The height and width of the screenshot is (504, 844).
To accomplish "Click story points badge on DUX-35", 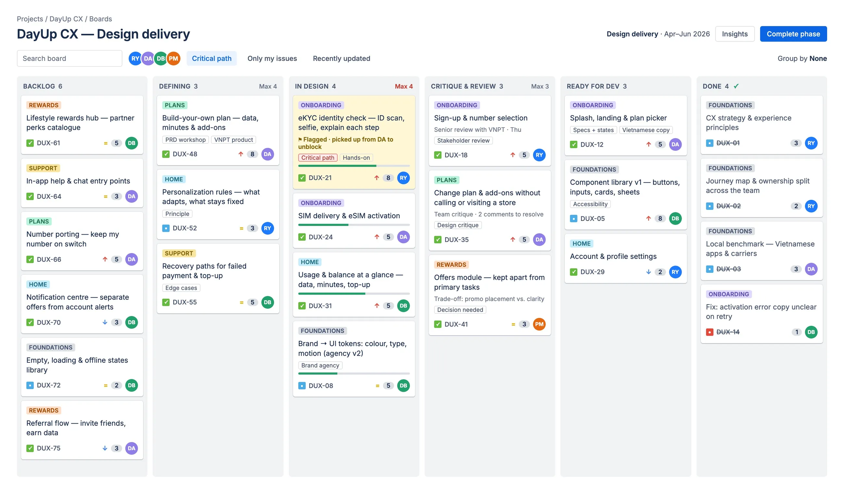I will (524, 239).
